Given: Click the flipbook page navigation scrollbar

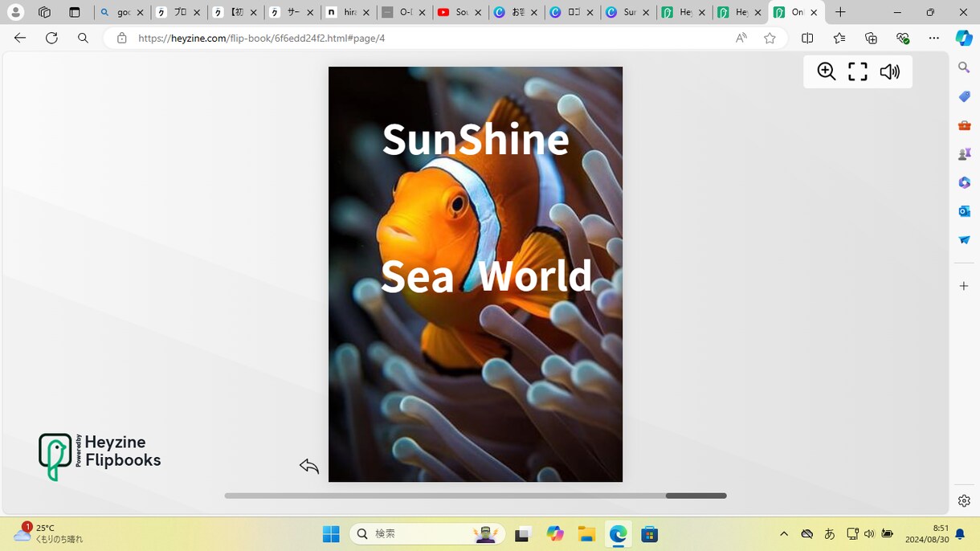Looking at the screenshot, I should click(476, 496).
